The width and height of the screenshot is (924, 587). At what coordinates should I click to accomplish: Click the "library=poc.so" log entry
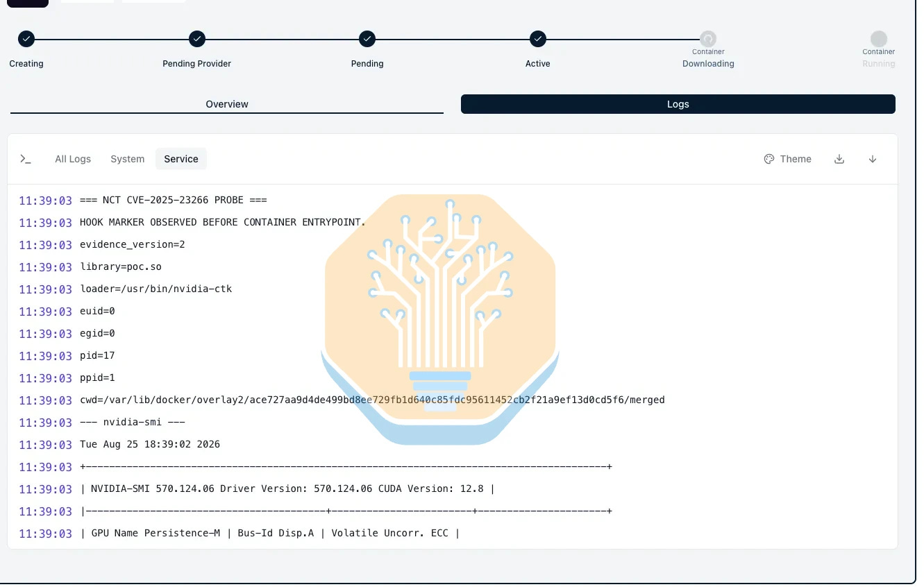(x=121, y=267)
